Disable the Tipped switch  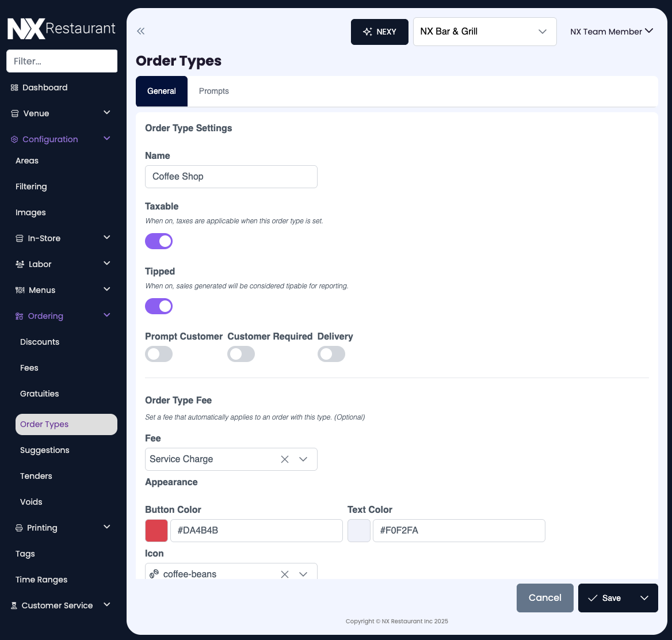point(159,306)
